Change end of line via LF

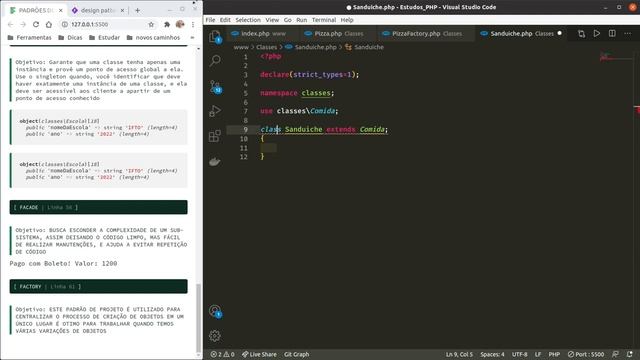pyautogui.click(x=538, y=354)
